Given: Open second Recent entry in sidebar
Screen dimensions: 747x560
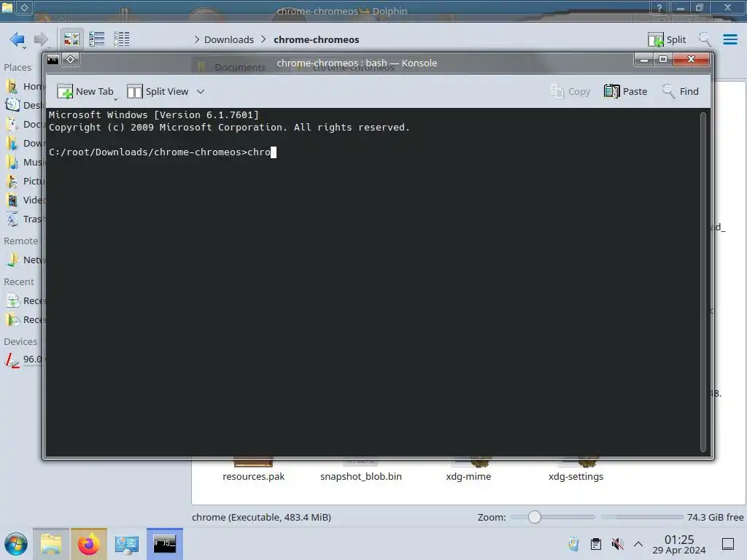Looking at the screenshot, I should click(x=24, y=320).
